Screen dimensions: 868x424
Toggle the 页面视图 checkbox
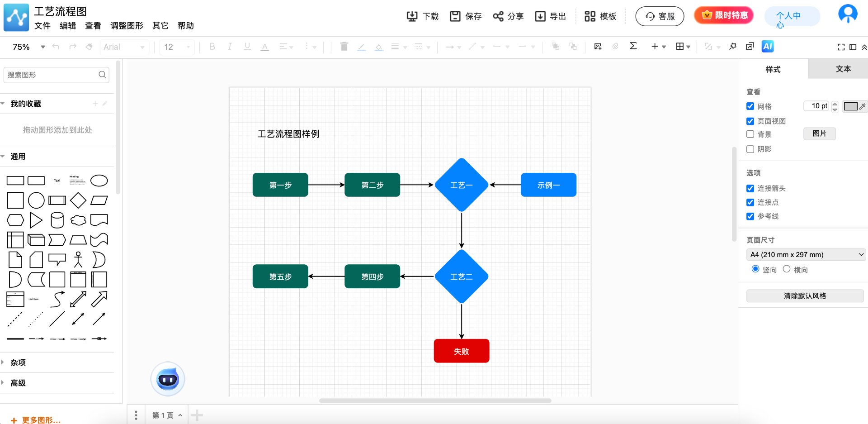point(750,121)
